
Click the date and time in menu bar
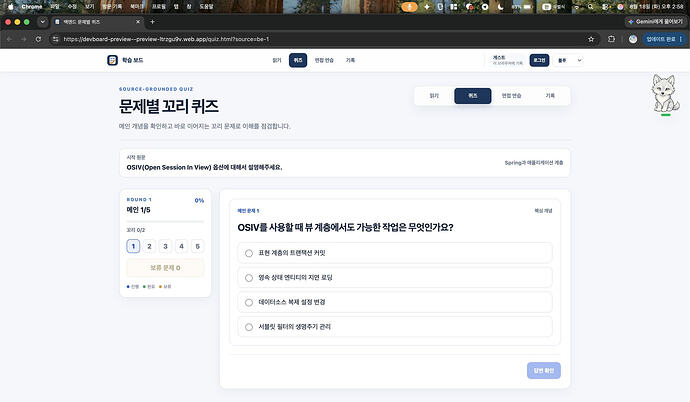pos(656,7)
